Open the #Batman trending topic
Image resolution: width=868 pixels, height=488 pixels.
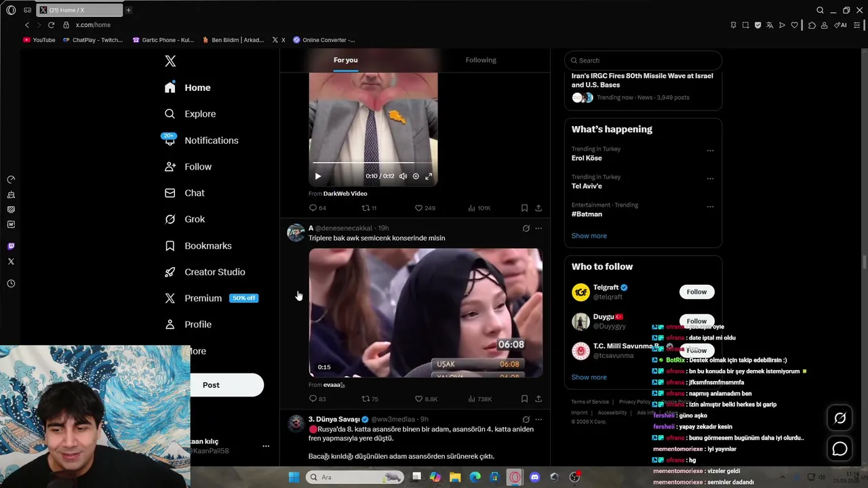click(587, 214)
